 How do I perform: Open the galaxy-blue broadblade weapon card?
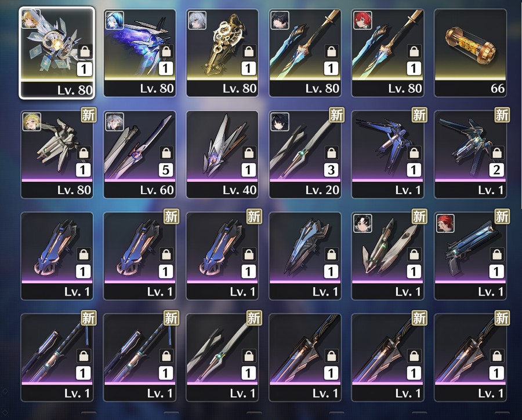(139, 53)
